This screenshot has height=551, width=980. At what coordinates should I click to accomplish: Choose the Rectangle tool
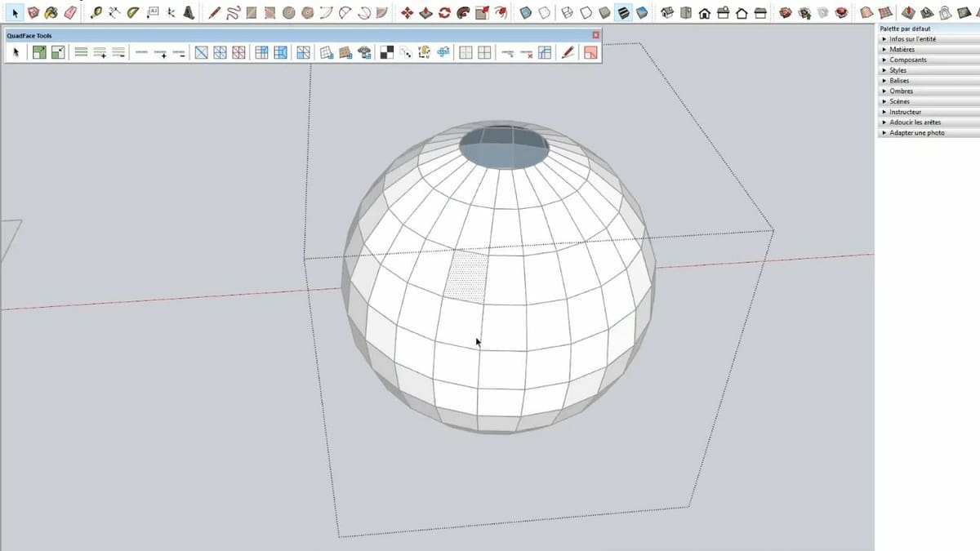pyautogui.click(x=252, y=13)
